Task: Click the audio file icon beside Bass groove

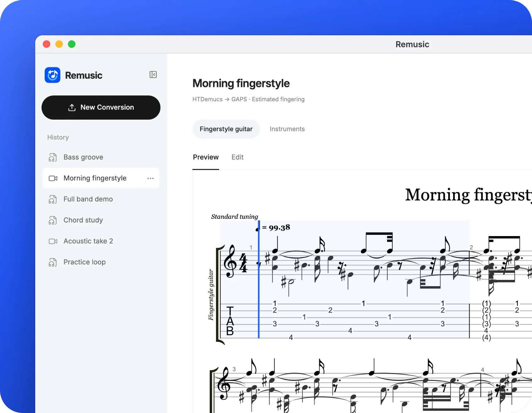Action: pos(53,157)
